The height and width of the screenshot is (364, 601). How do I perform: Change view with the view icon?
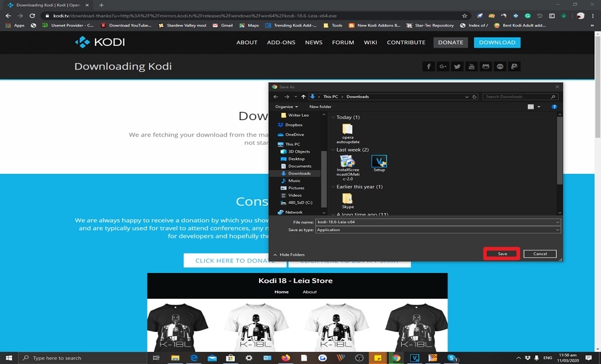[x=530, y=107]
